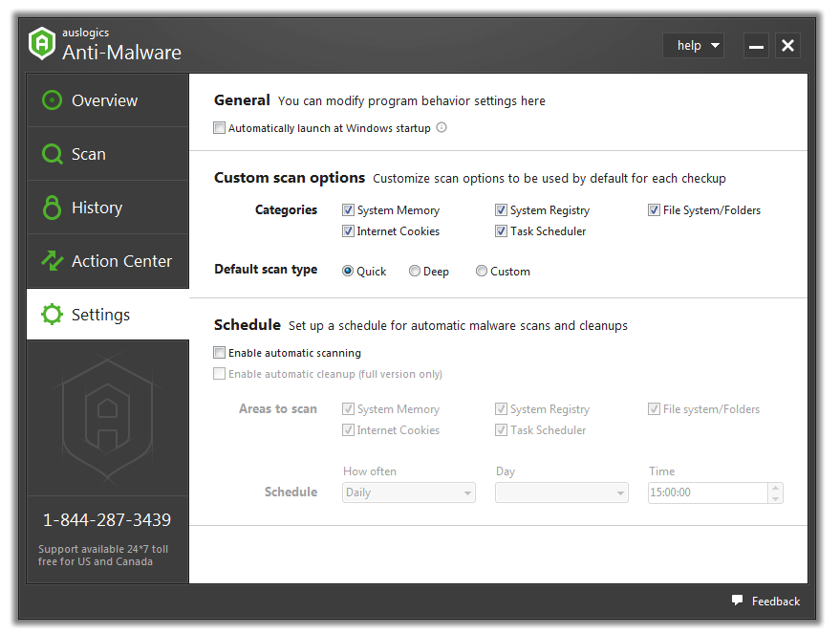Click the support phone number 1-844-287-3439
The height and width of the screenshot is (635, 840).
[x=107, y=519]
